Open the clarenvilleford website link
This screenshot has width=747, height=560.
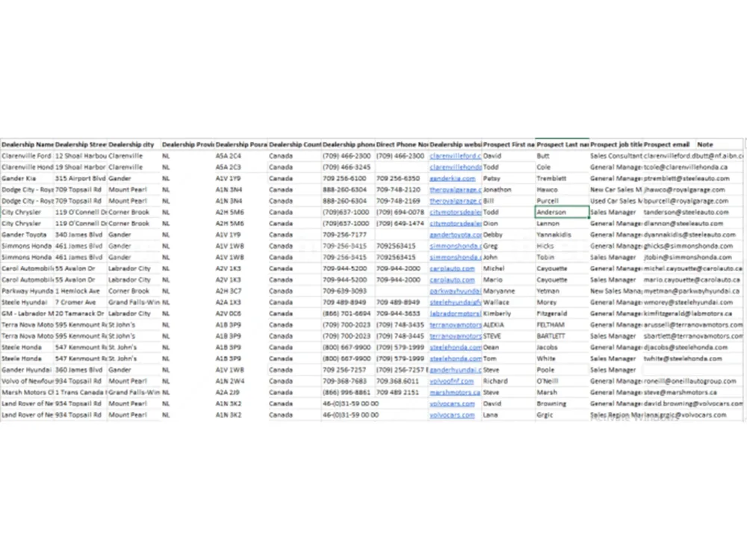455,156
